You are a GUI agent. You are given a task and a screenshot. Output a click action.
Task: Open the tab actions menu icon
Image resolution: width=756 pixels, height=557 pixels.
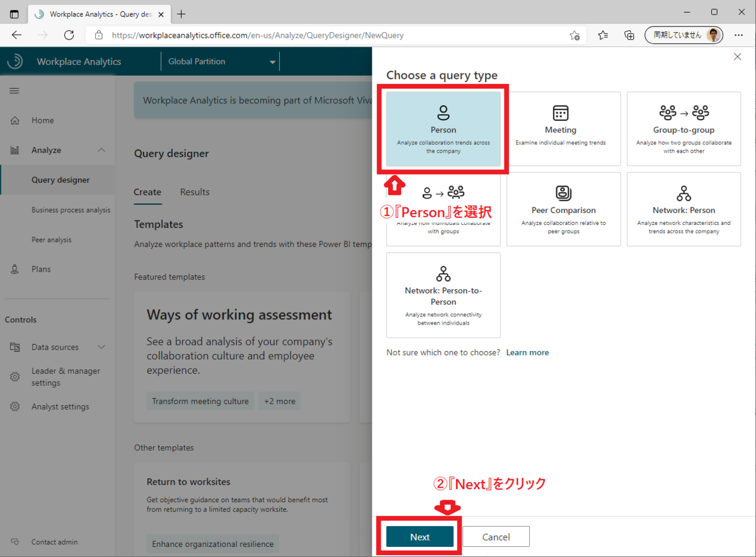point(14,13)
